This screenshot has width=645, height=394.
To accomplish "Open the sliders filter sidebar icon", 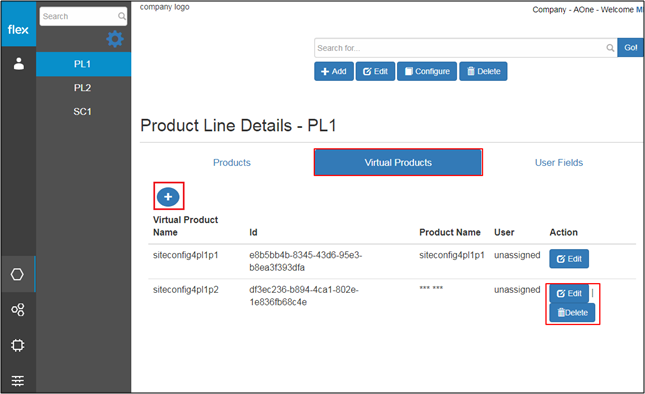I will (x=18, y=380).
